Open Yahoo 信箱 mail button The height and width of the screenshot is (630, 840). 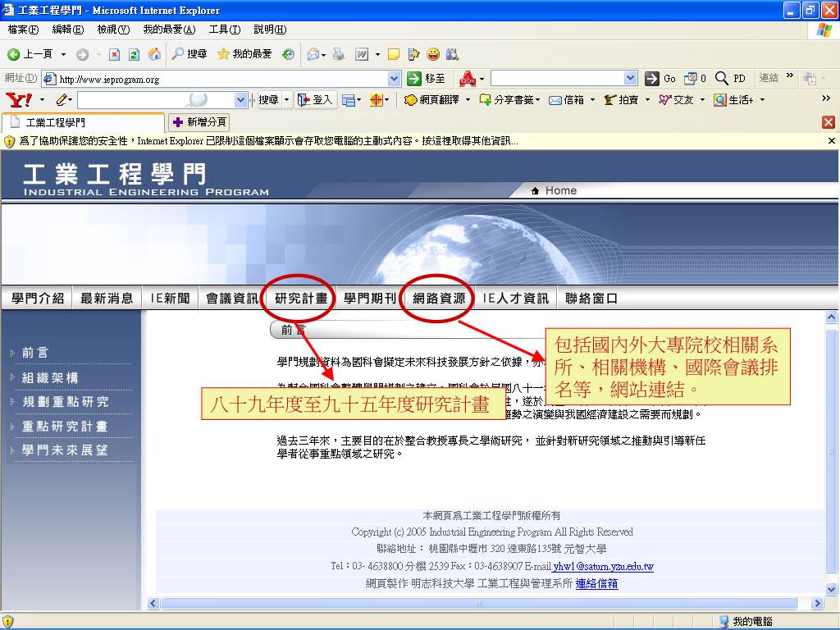567,99
